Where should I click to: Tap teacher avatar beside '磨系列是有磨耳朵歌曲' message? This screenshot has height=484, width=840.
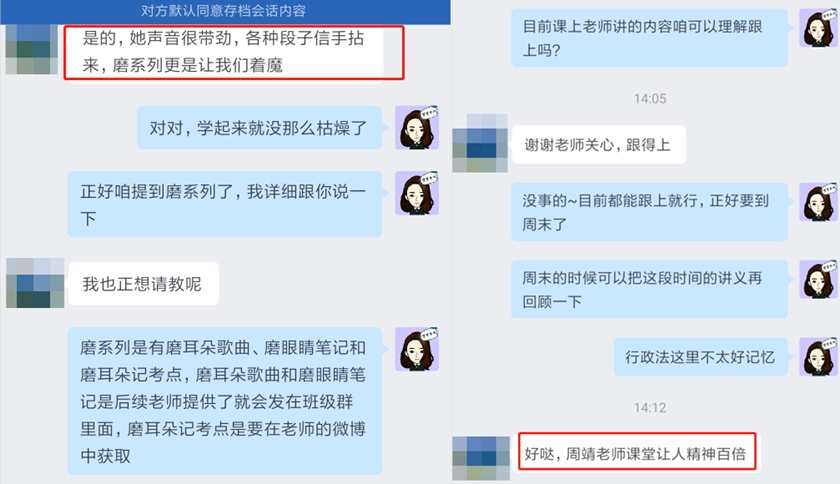pos(417,349)
